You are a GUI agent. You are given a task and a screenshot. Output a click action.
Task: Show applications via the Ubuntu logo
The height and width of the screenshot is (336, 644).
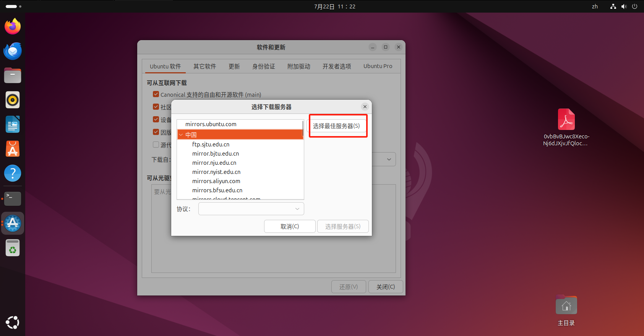[x=13, y=322]
